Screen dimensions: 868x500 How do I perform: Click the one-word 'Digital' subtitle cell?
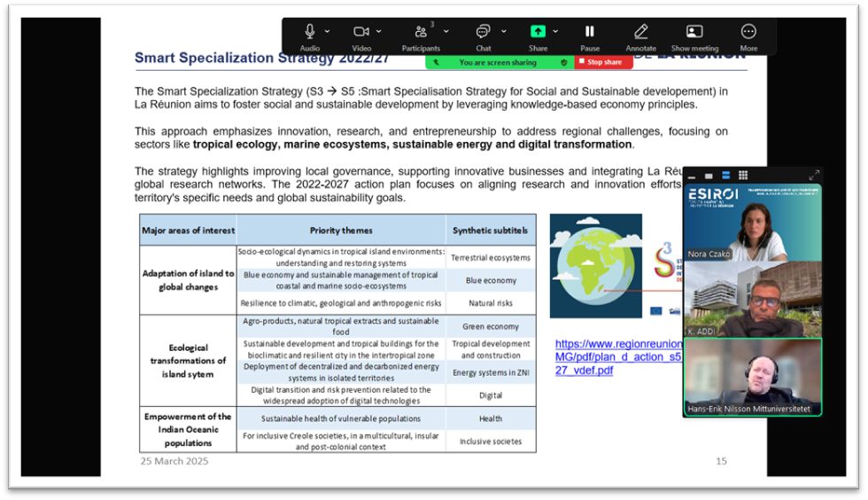click(491, 395)
